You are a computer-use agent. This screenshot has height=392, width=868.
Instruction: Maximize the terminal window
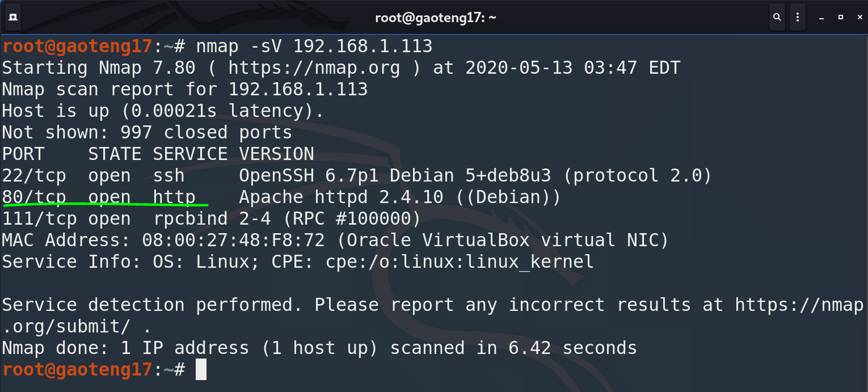841,18
